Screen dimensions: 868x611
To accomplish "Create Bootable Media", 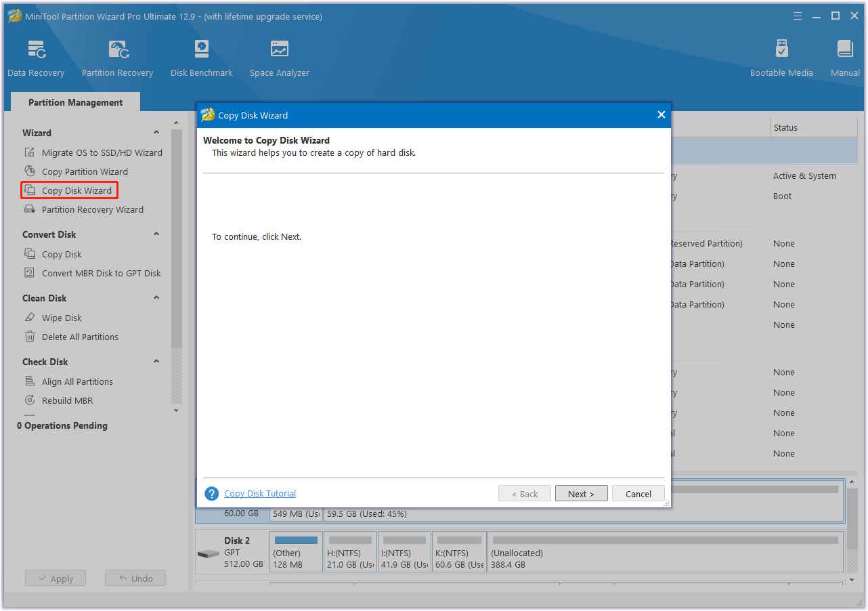I will [x=781, y=58].
